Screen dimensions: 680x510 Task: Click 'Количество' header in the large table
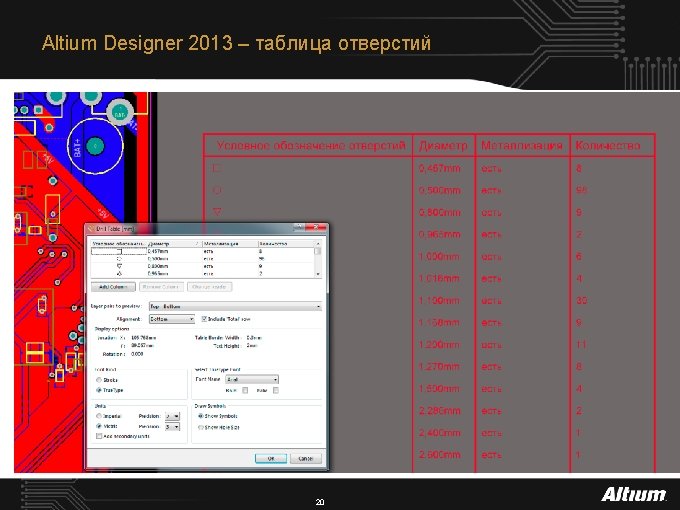608,145
